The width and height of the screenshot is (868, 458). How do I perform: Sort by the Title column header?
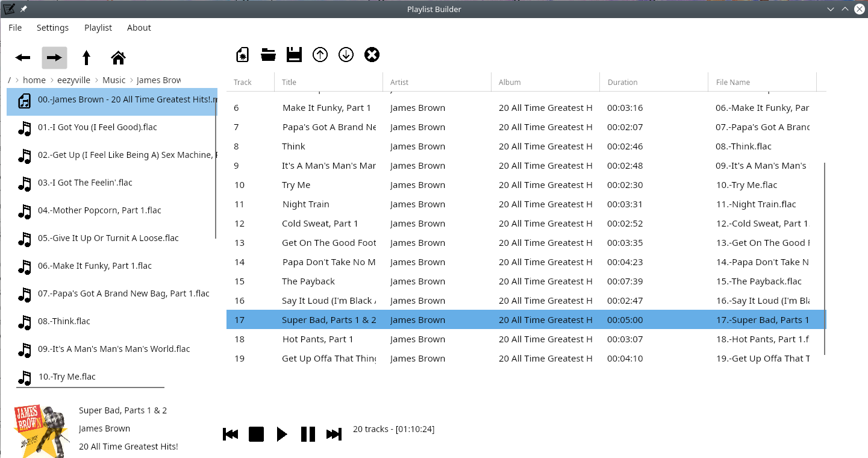coord(329,82)
